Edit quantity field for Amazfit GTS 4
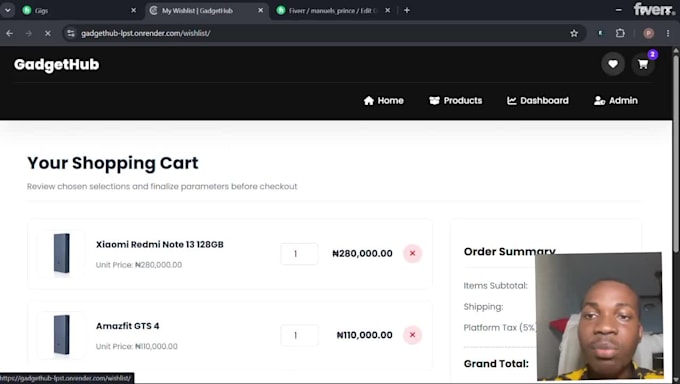The height and width of the screenshot is (384, 680). click(x=299, y=335)
